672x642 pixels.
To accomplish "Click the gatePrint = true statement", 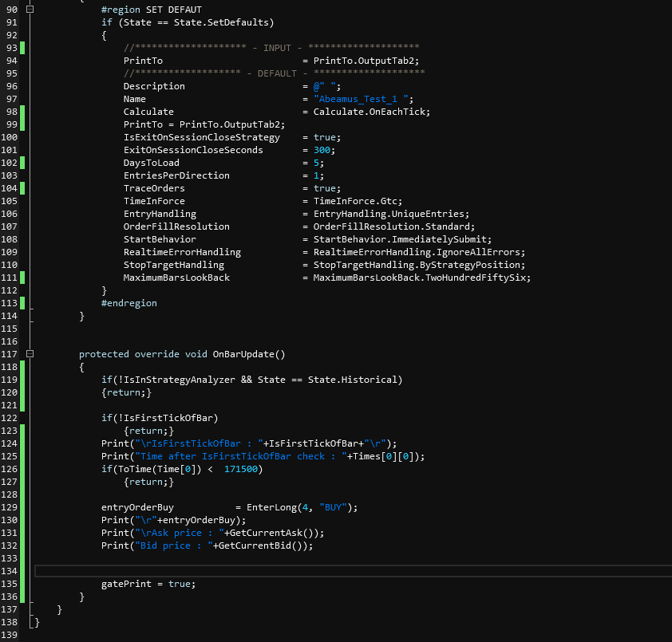I will [148, 584].
